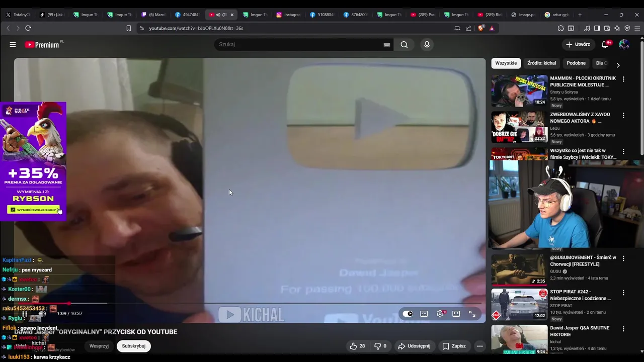Open video settings gear in player
The height and width of the screenshot is (362, 644).
pos(440,314)
